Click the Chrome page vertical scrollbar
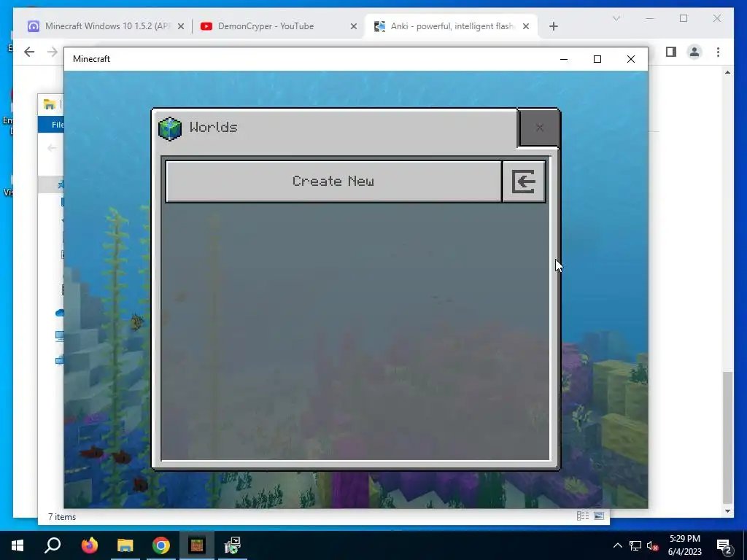Screen dimensions: 747x560 click(727, 437)
